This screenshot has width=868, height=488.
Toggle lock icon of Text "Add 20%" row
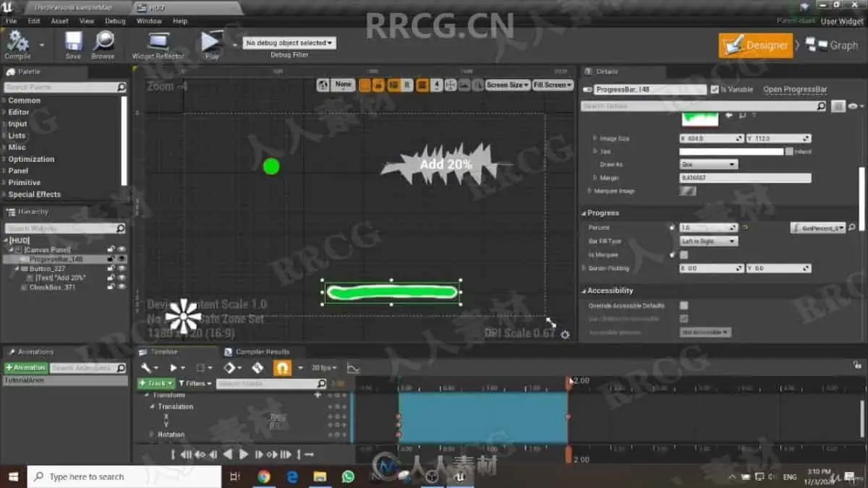111,278
